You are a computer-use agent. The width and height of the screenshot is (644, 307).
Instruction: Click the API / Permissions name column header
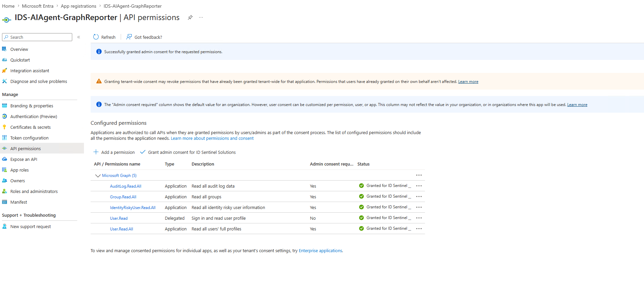[x=117, y=164]
